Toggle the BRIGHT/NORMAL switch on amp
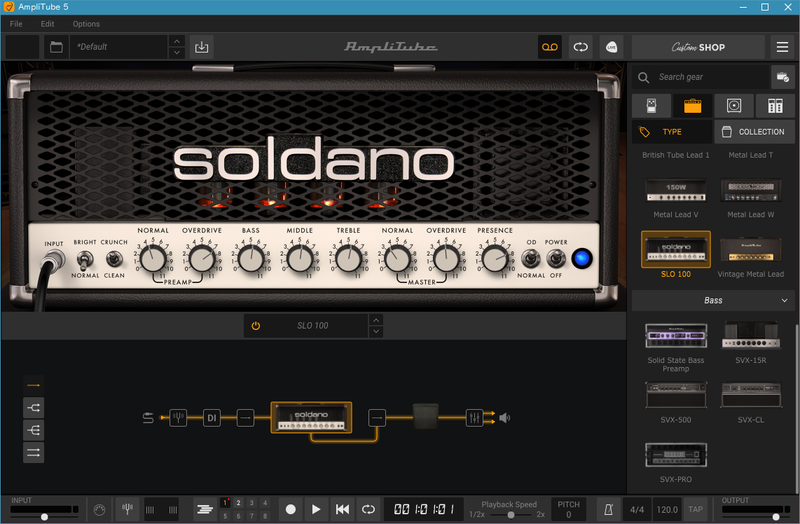This screenshot has width=800, height=524. pyautogui.click(x=85, y=260)
